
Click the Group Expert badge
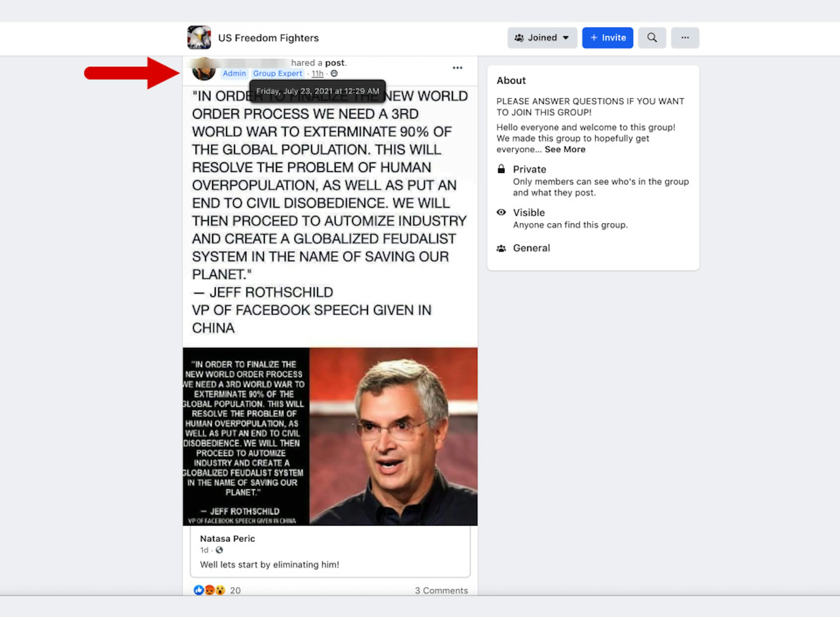pyautogui.click(x=277, y=74)
